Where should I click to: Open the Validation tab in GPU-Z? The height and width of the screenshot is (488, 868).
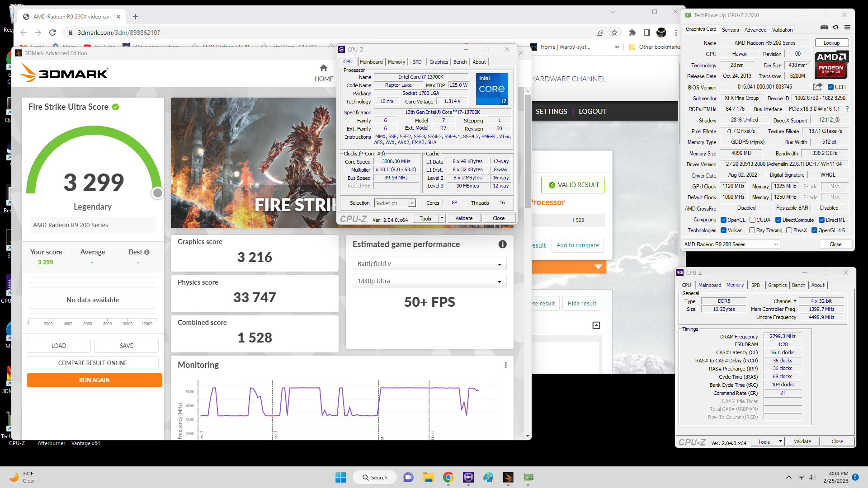coord(782,30)
